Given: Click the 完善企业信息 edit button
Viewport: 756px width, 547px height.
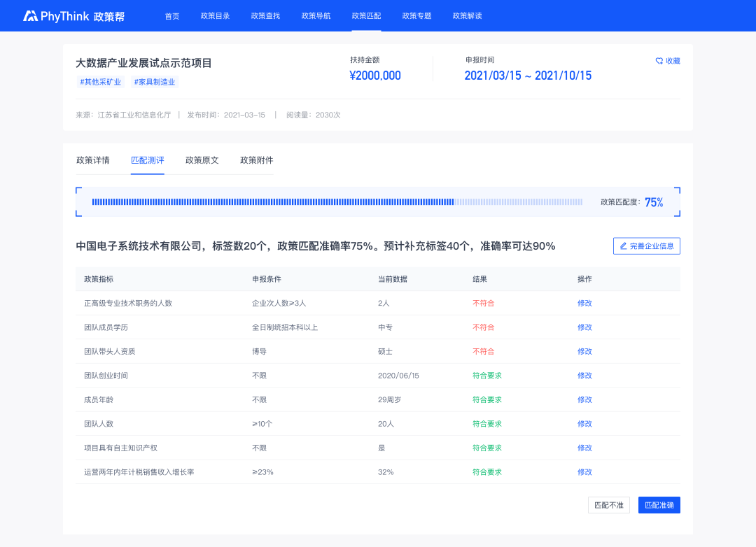Looking at the screenshot, I should [x=646, y=246].
